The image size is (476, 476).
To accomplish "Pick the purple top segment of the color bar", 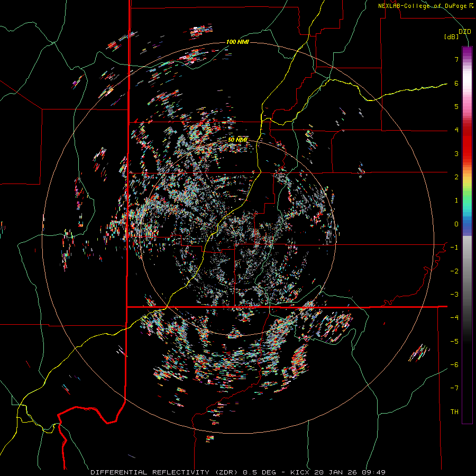I will click(467, 52).
